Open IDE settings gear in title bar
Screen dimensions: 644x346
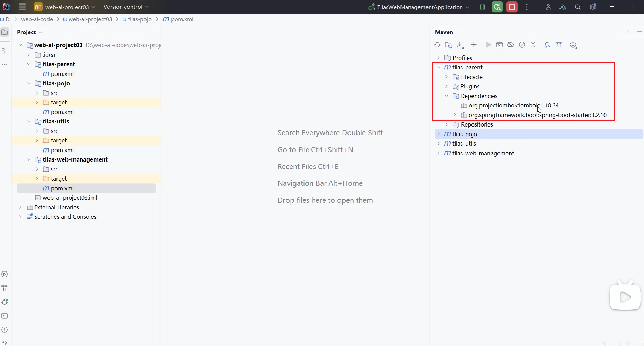tap(593, 7)
